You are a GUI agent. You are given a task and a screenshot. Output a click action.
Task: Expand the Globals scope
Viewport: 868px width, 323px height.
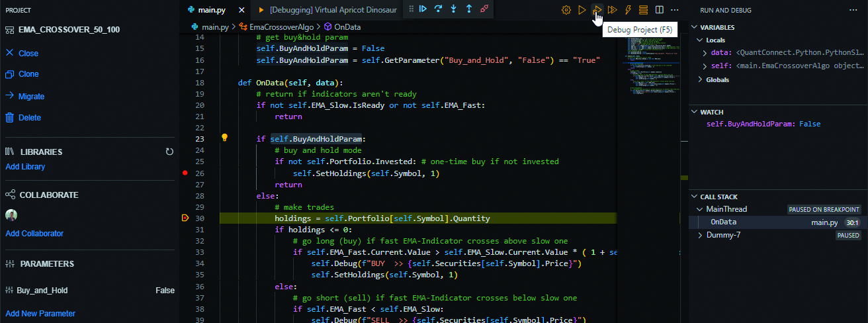[x=701, y=79]
